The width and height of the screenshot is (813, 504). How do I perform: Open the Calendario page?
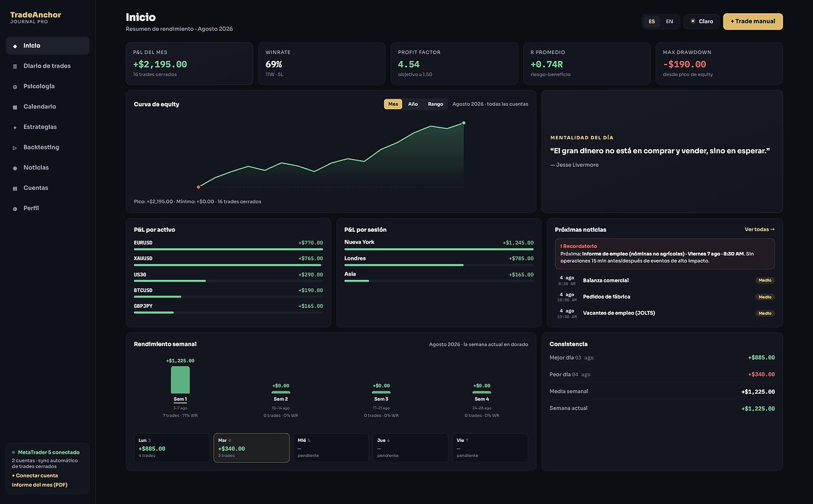click(x=47, y=107)
